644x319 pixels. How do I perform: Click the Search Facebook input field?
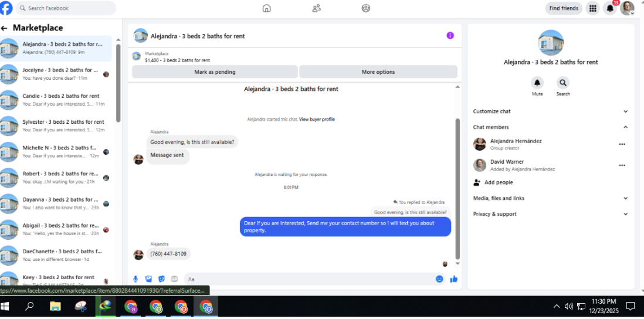(66, 8)
